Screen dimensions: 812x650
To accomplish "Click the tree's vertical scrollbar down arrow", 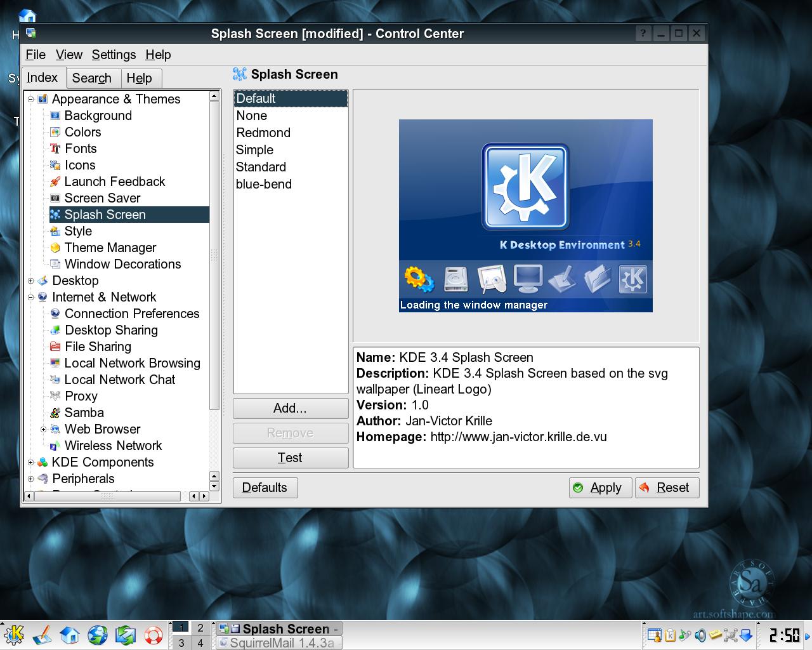I will (x=214, y=486).
